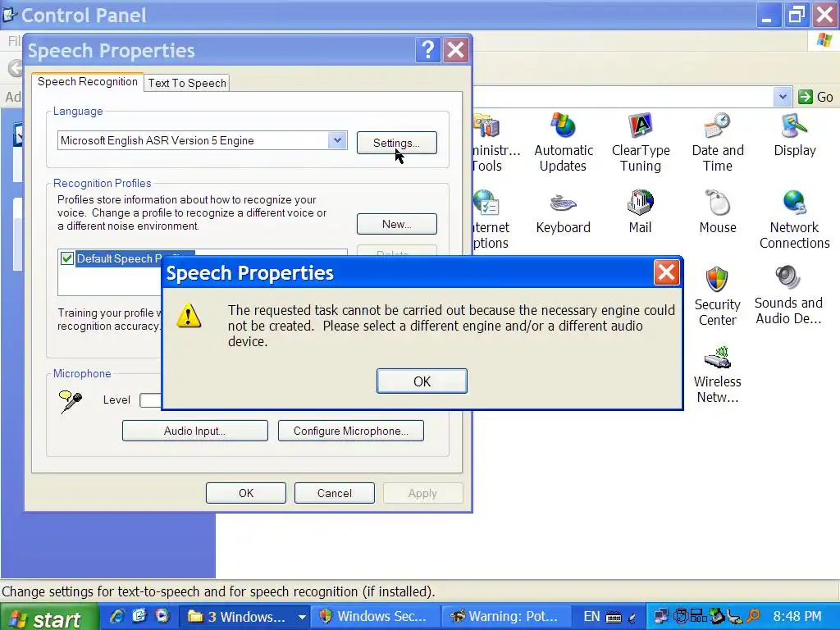This screenshot has width=840, height=630.
Task: Click the EN language bar indicator
Action: pyautogui.click(x=591, y=617)
